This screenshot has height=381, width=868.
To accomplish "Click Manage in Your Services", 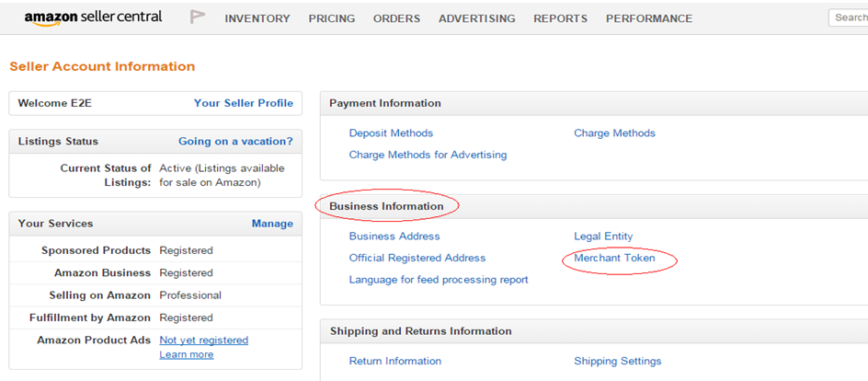I will 272,224.
